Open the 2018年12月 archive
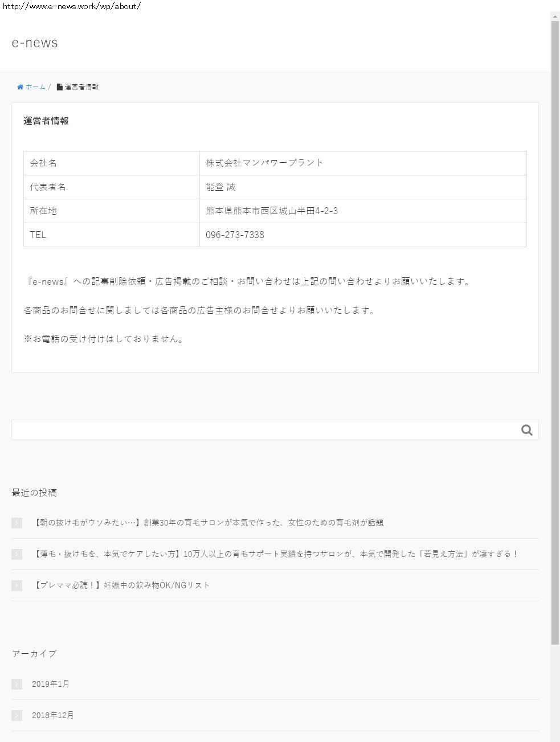The image size is (560, 742). click(53, 715)
